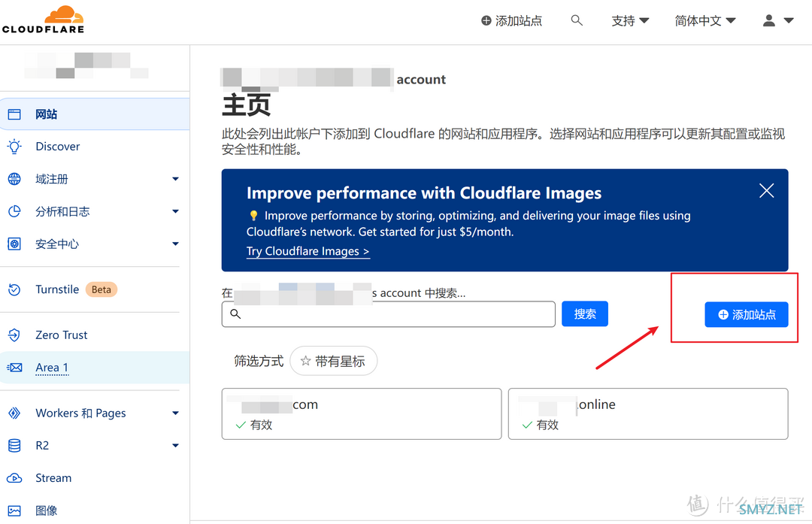The height and width of the screenshot is (524, 812).
Task: Click the 主页 heading
Action: 246,105
